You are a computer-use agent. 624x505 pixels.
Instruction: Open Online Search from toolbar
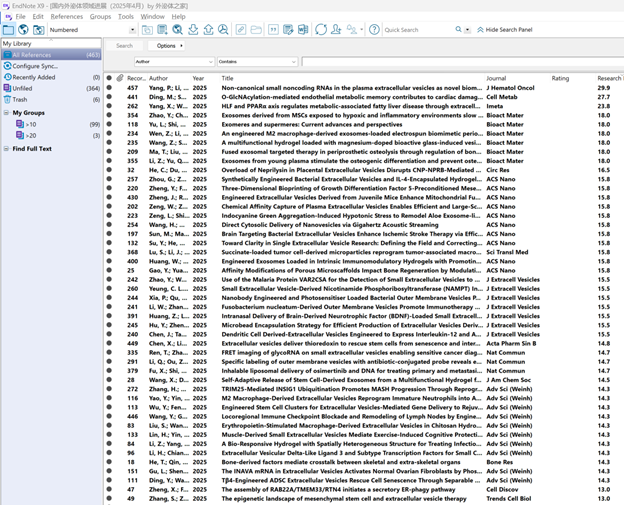[x=178, y=29]
